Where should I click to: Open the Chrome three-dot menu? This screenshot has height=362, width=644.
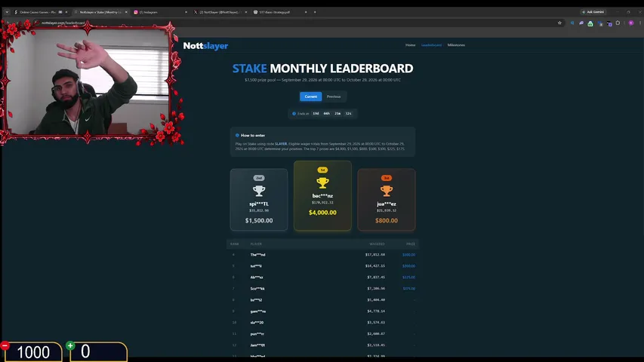640,23
